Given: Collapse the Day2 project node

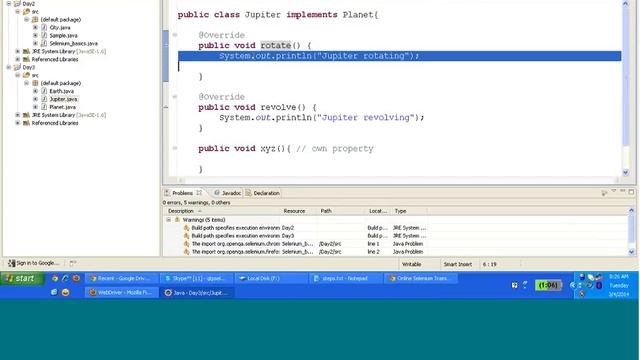Looking at the screenshot, I should pyautogui.click(x=9, y=4).
